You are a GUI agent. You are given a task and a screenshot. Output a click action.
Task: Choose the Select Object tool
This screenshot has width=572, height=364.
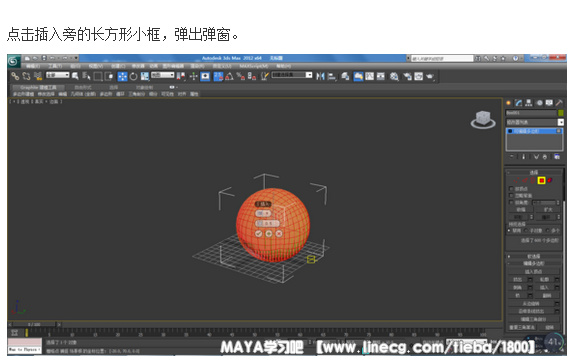(x=75, y=76)
